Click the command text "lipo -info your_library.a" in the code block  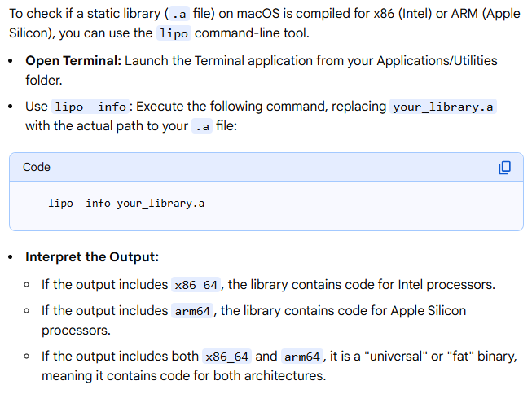pyautogui.click(x=126, y=203)
